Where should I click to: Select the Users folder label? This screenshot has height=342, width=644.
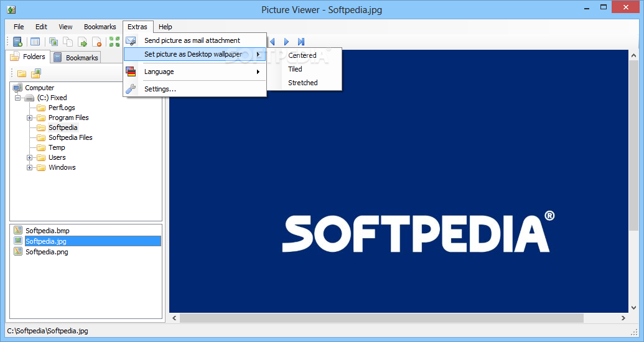point(57,158)
